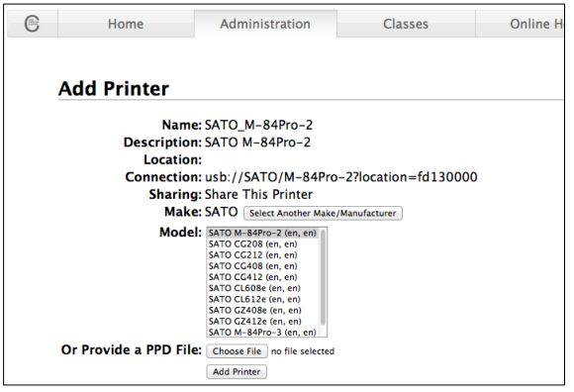Viewport: 574px width, 392px height.
Task: Open the Online Help tab
Action: click(520, 24)
